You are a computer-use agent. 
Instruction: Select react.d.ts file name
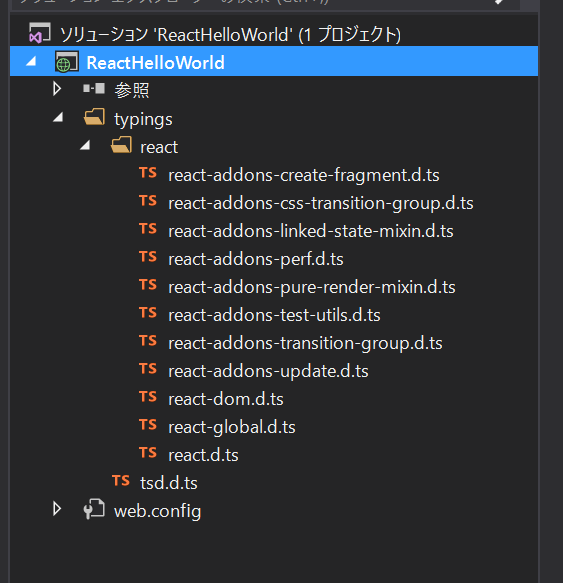click(x=203, y=455)
